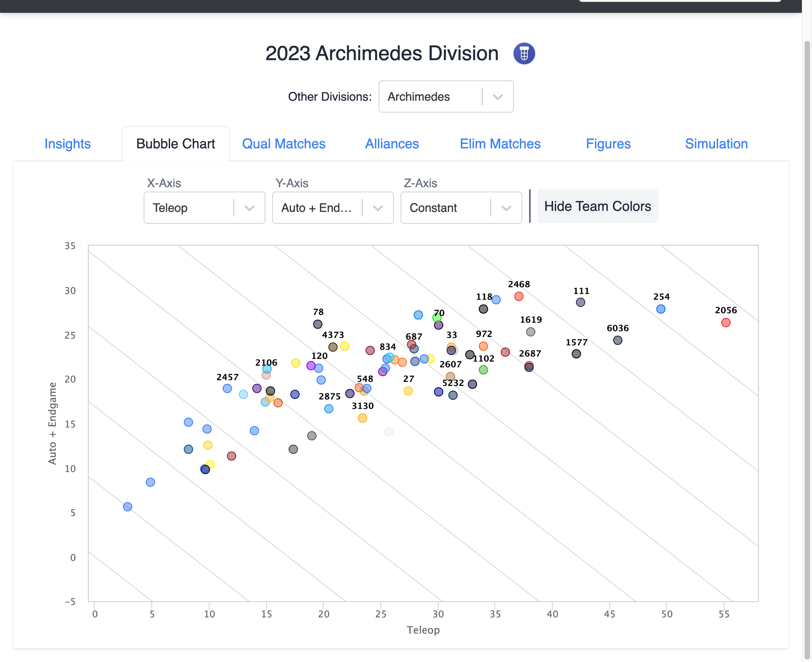
Task: Select the Bubble Chart tab
Action: [x=175, y=144]
